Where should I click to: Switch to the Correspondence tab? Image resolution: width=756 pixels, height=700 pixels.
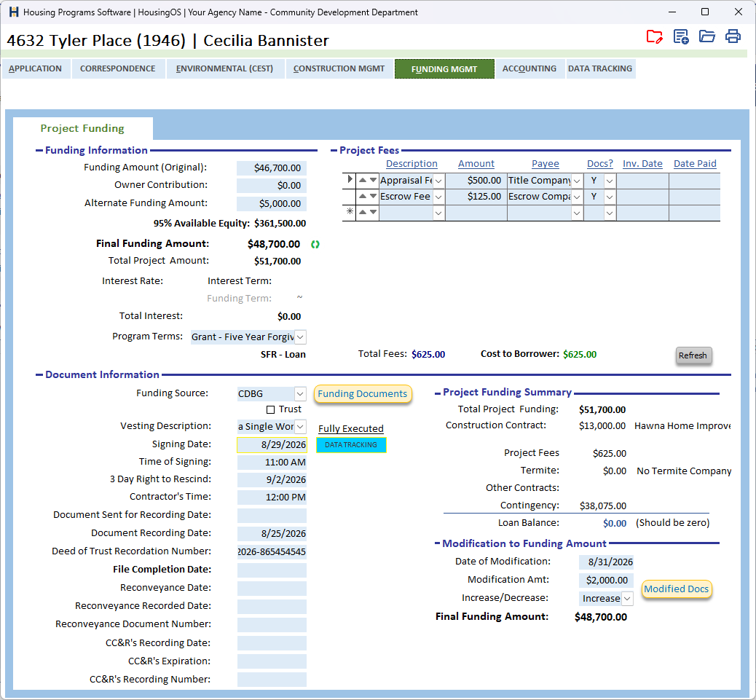click(x=118, y=68)
